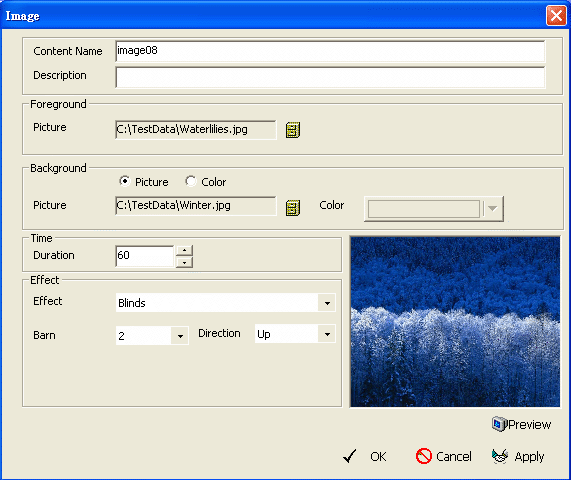Screen dimensions: 571x480
Task: Click the Winter image preview thumbnail
Action: click(x=455, y=322)
